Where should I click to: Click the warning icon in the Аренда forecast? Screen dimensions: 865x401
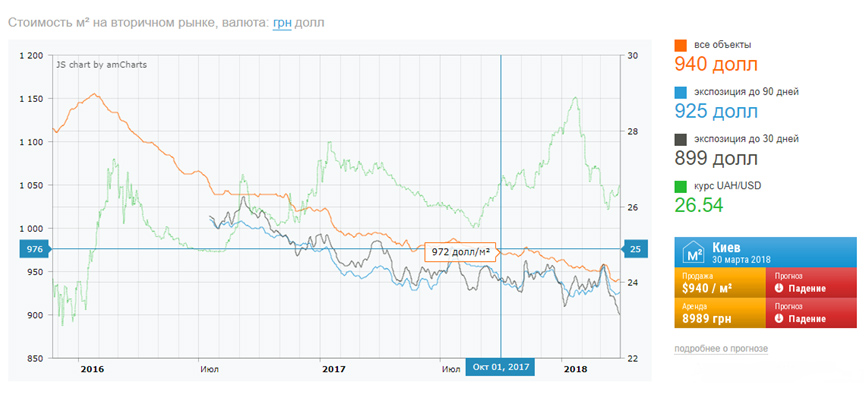coord(776,318)
